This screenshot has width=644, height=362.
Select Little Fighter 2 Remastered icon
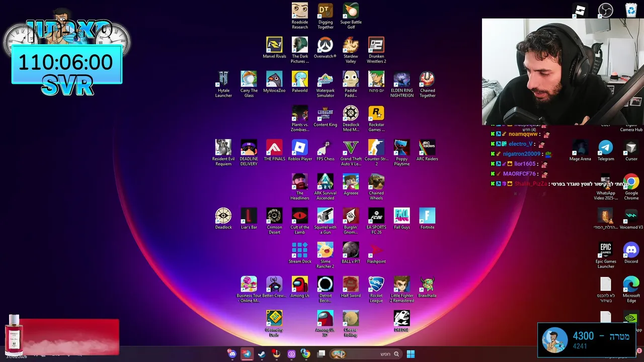401,290
